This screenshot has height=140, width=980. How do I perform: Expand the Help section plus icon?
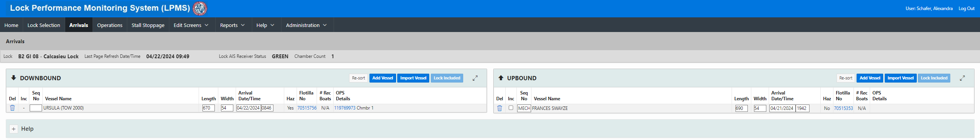(x=13, y=129)
